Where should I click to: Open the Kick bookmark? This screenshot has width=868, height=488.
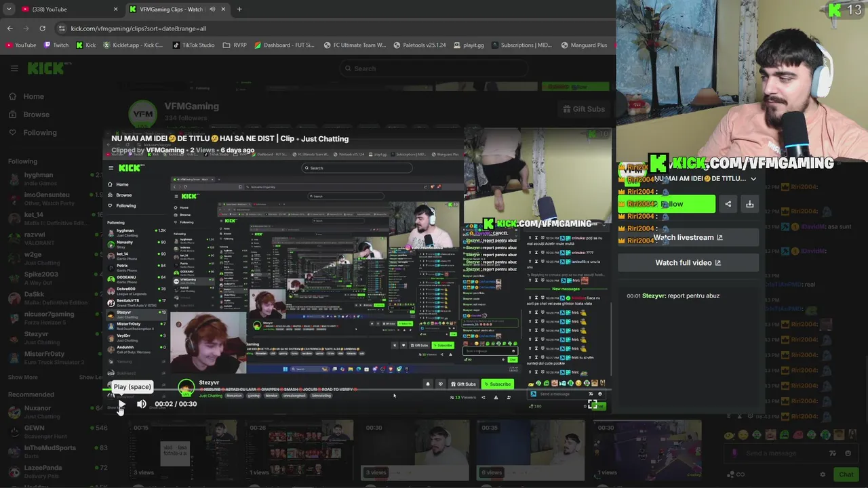pyautogui.click(x=86, y=45)
